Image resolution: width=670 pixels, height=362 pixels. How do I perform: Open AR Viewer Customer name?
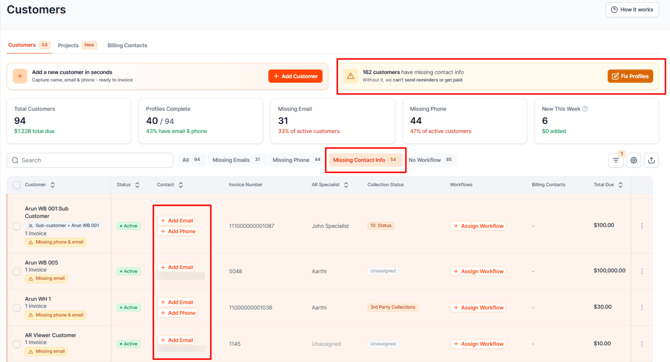pyautogui.click(x=50, y=335)
